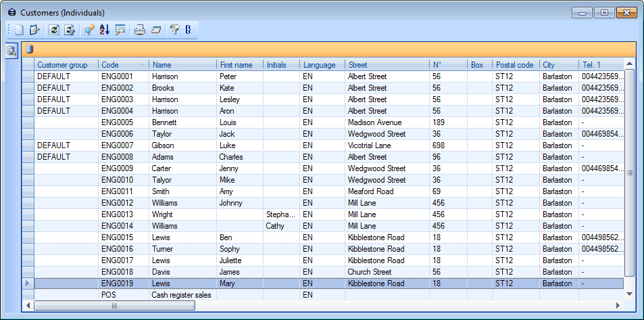Click the search magnifier icon at left panel
This screenshot has width=644, height=320.
(x=11, y=50)
